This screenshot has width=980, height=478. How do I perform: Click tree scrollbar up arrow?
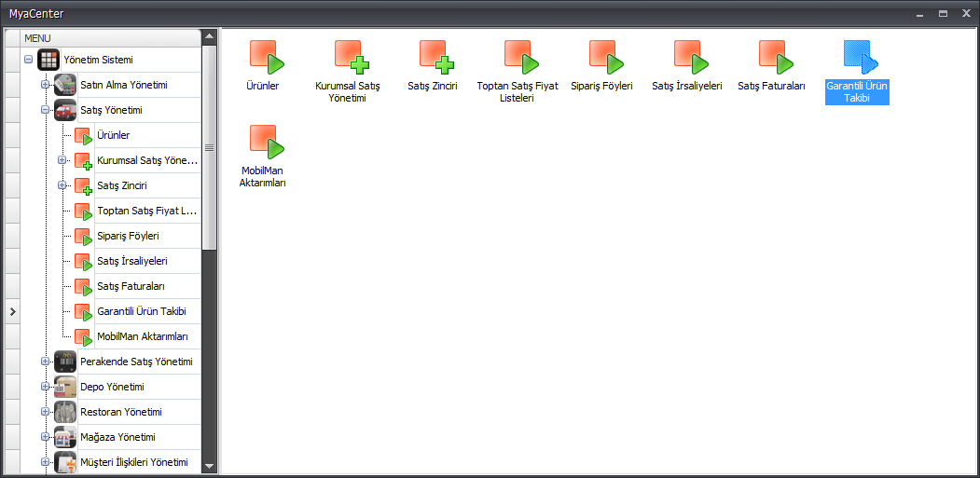[210, 37]
